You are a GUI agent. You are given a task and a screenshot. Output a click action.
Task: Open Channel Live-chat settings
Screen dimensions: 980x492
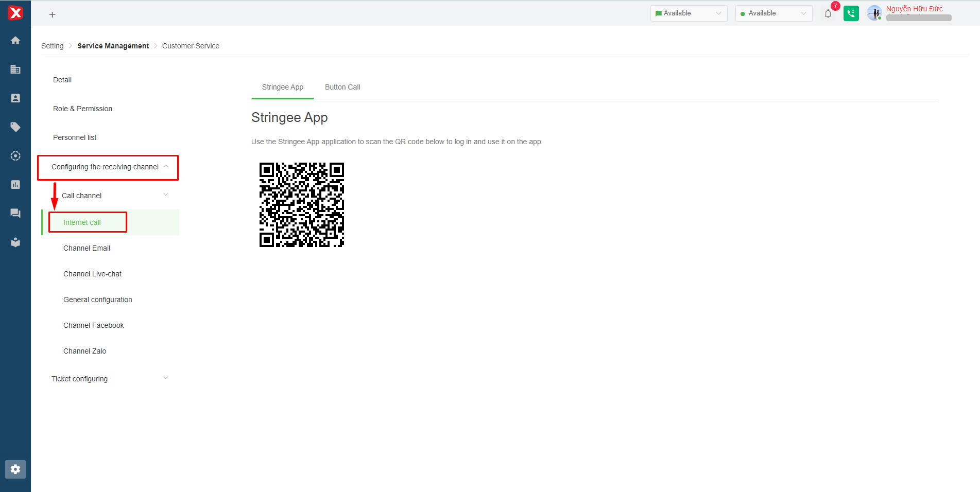click(92, 274)
